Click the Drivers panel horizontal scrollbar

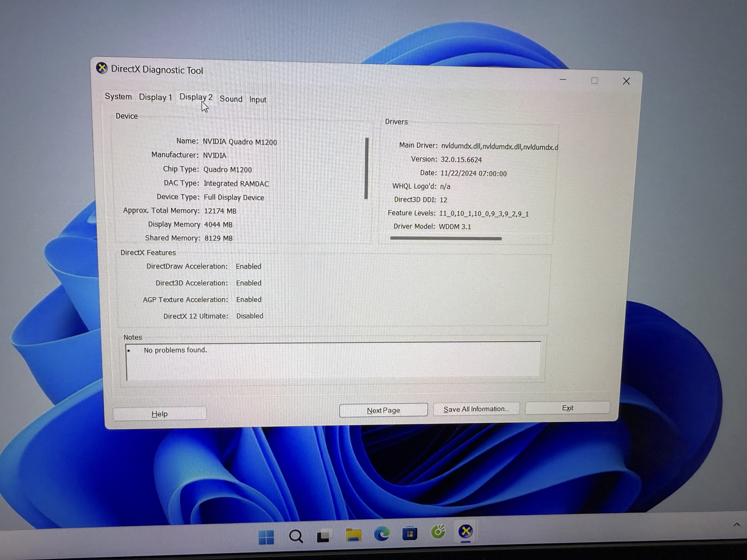(x=446, y=238)
